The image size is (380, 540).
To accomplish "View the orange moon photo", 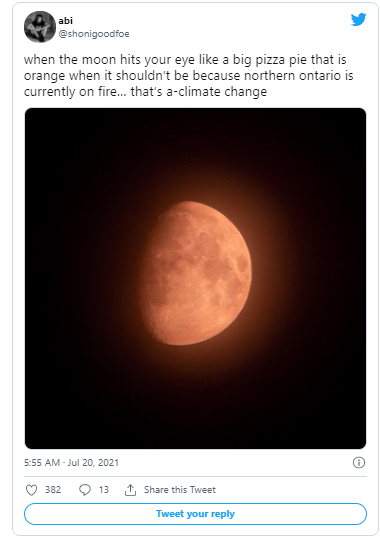I will click(195, 278).
